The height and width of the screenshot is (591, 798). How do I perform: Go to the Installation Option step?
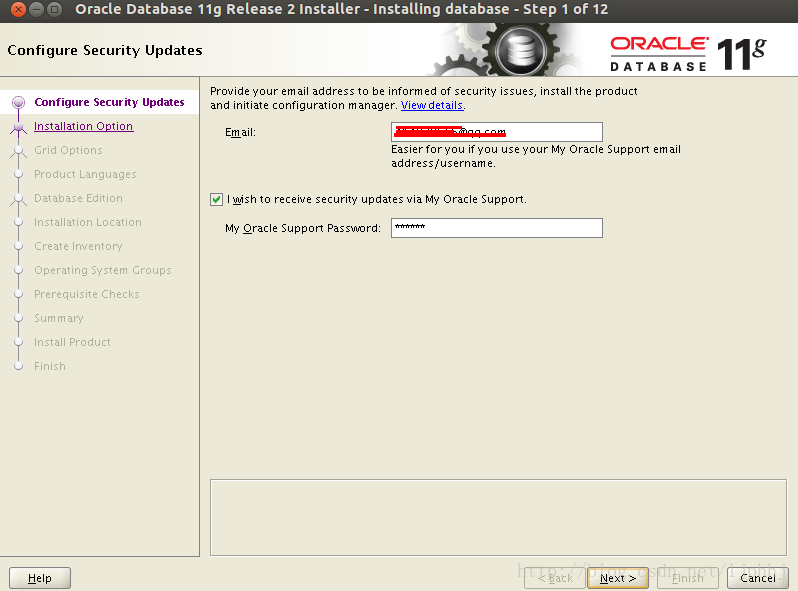pyautogui.click(x=83, y=126)
